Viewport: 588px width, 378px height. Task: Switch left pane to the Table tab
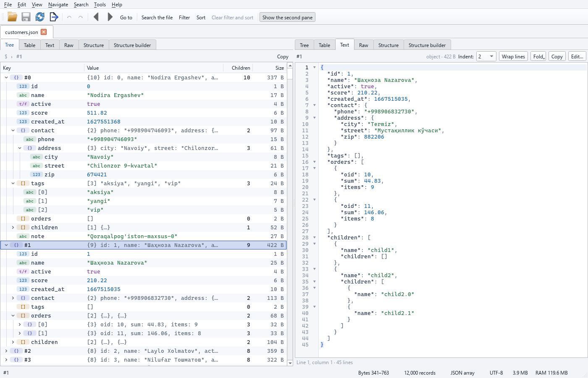29,45
